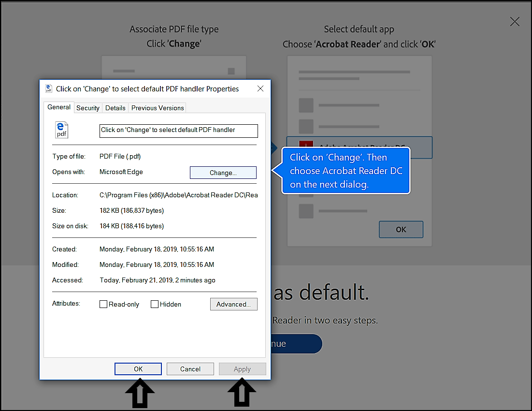Enable the Read-only checkbox
This screenshot has height=411, width=532.
click(x=103, y=304)
